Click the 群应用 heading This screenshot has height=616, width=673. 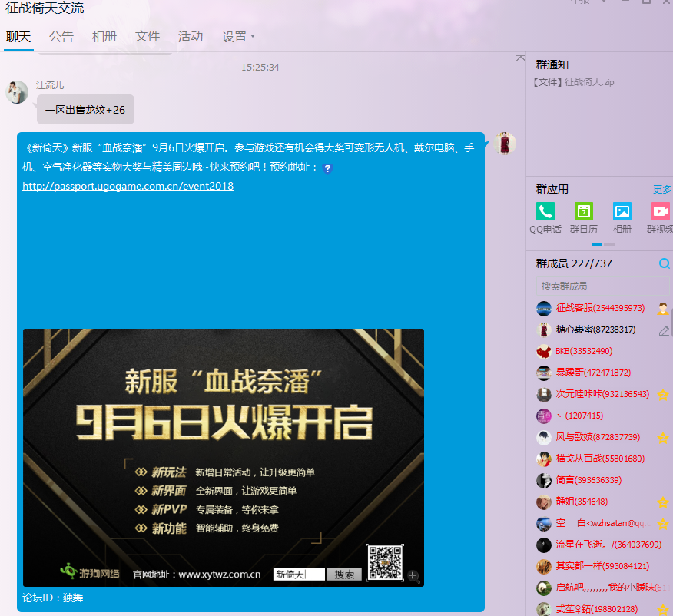pos(552,189)
